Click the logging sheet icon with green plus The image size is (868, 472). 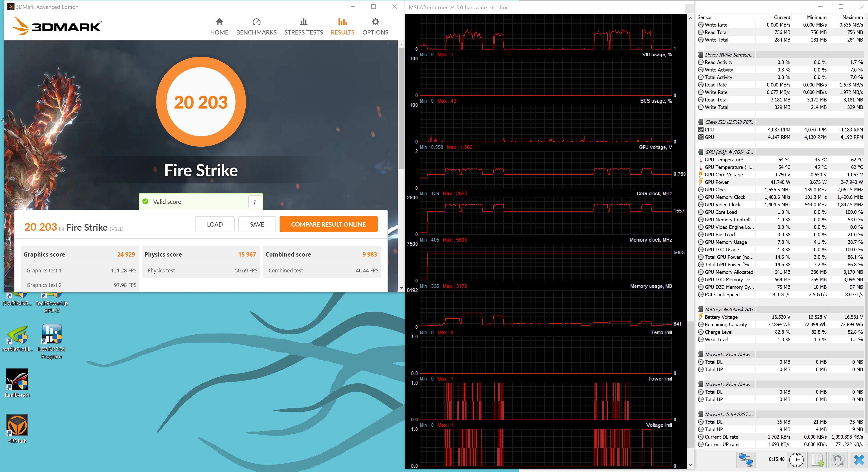(817, 460)
